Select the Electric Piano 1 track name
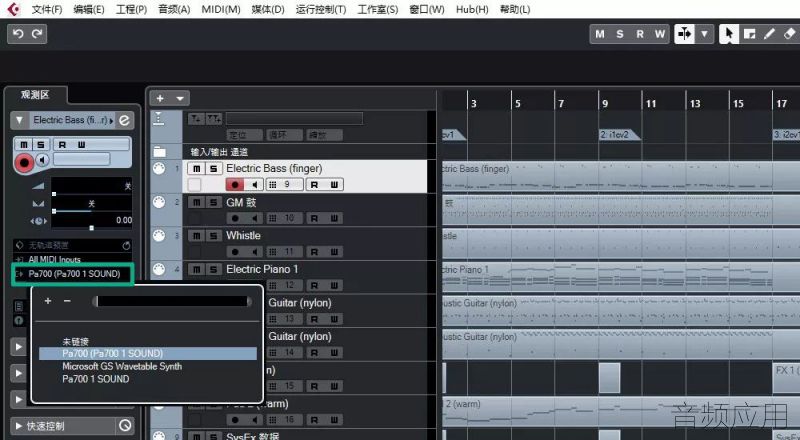Image resolution: width=800 pixels, height=440 pixels. tap(262, 269)
